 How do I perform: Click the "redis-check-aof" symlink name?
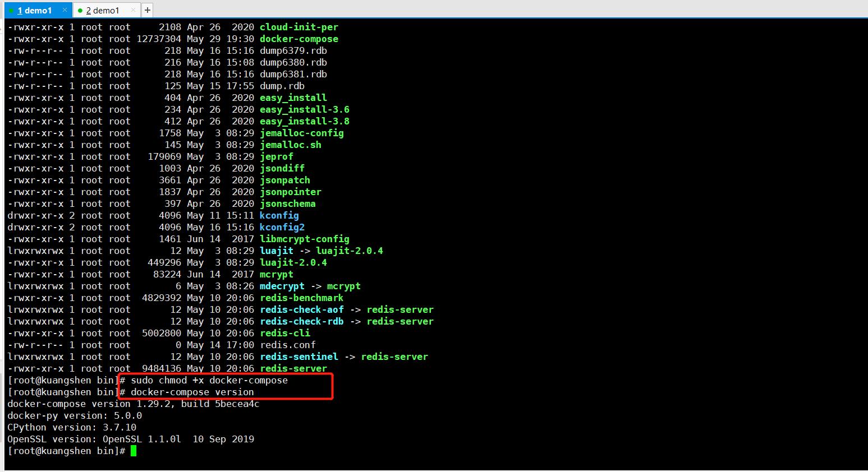point(302,309)
